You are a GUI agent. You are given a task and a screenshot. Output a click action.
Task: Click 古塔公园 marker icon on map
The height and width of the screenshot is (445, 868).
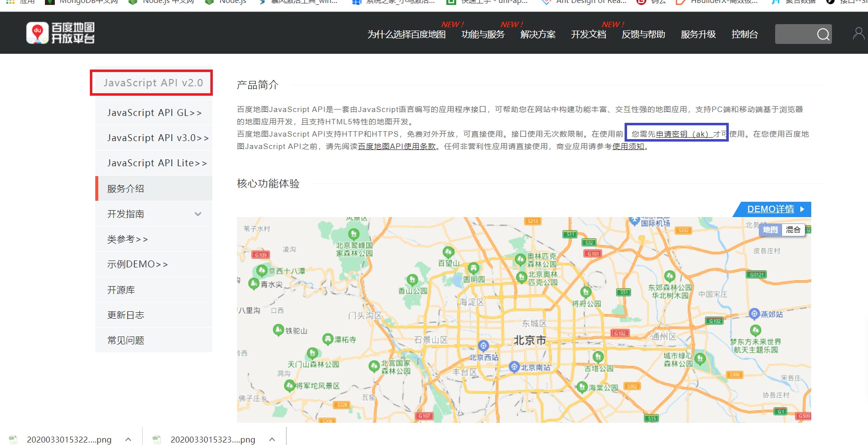[x=598, y=357]
